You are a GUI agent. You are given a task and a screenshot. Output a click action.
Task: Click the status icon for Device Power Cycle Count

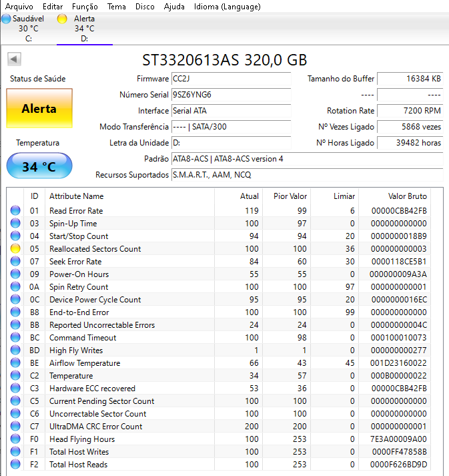pos(15,299)
